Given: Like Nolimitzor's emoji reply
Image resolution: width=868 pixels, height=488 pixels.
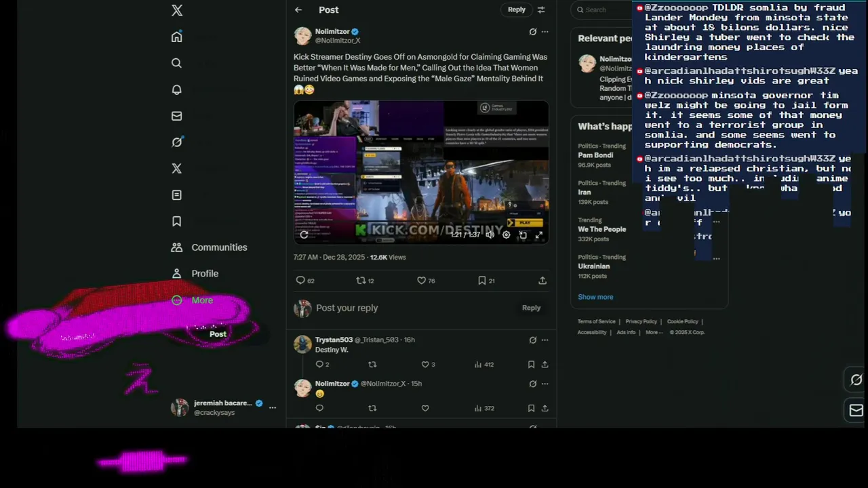Looking at the screenshot, I should (x=425, y=408).
